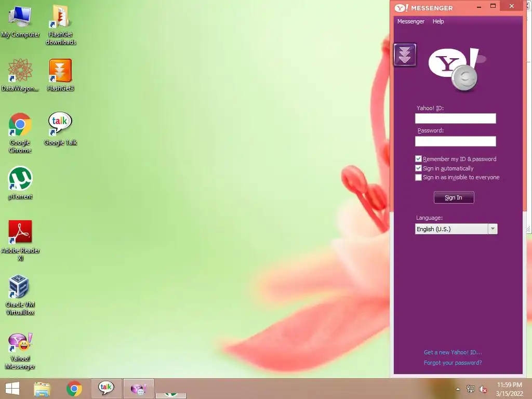Select Google Talk desktop shortcut

[60, 129]
